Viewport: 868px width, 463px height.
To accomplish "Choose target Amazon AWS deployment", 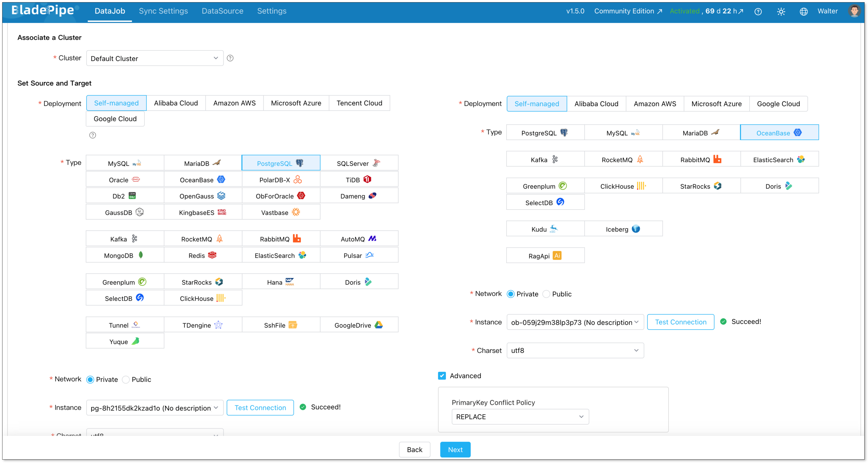I will [x=655, y=103].
